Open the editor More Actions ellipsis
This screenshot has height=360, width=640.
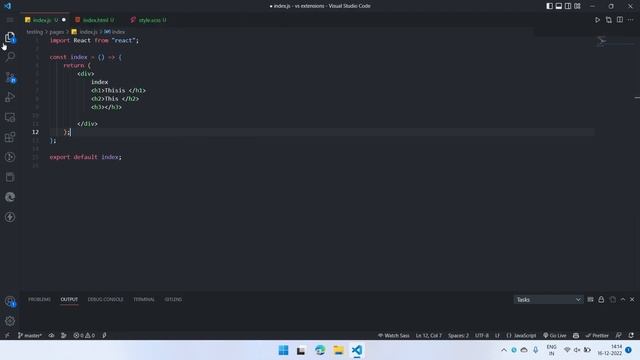[x=631, y=20]
